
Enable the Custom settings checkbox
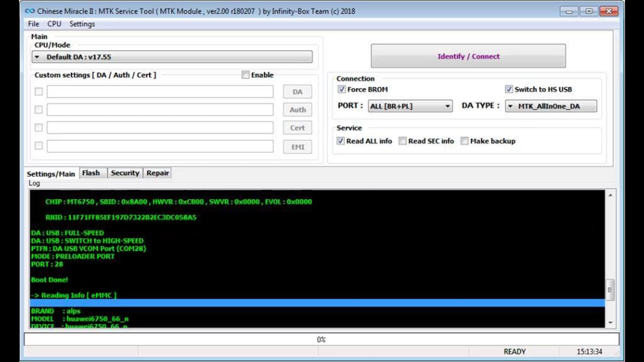(245, 75)
